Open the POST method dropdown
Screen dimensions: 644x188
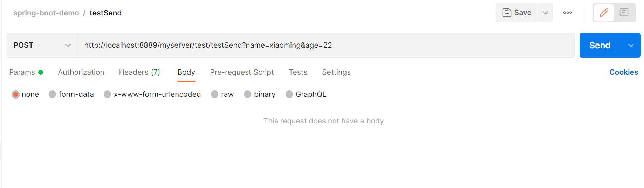click(x=42, y=45)
